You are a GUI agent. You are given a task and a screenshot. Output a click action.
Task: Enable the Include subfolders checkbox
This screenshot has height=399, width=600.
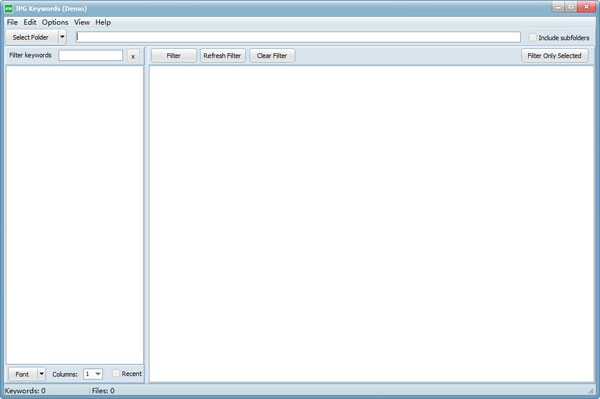[x=532, y=37]
